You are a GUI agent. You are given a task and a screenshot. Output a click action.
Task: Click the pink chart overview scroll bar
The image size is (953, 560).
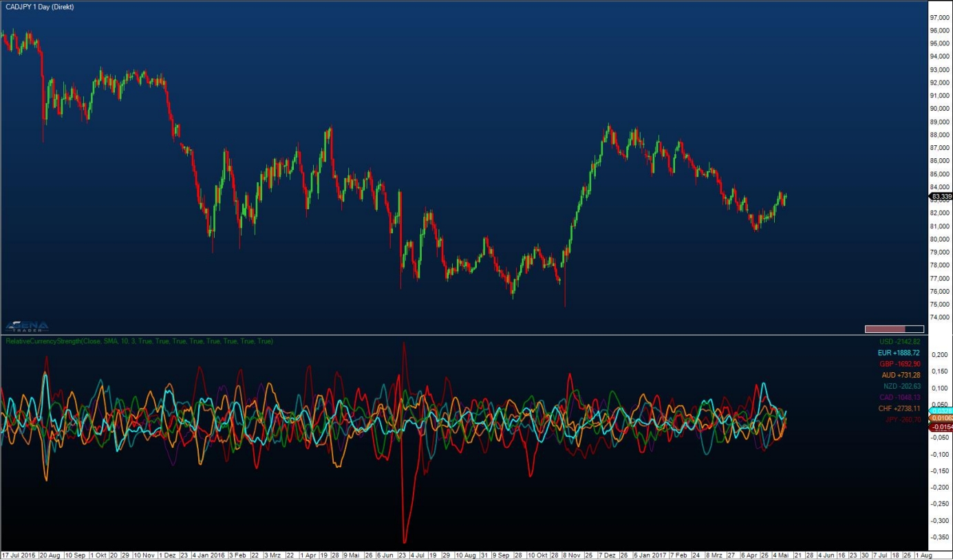pyautogui.click(x=885, y=329)
